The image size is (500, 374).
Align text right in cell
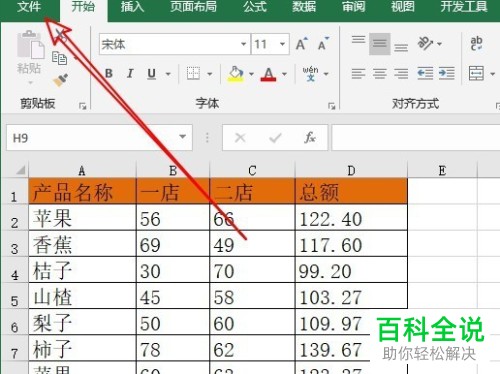(401, 73)
